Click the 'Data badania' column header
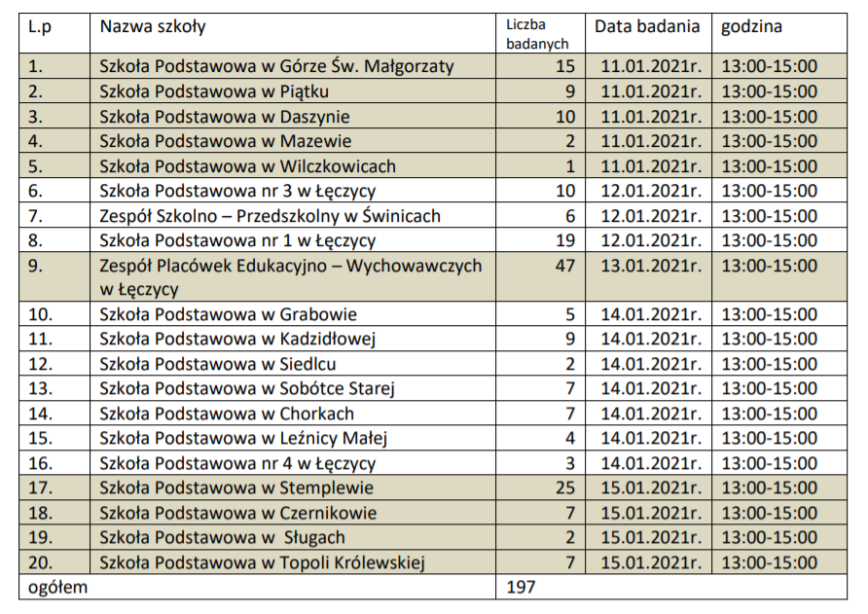The width and height of the screenshot is (868, 614). pos(647,27)
